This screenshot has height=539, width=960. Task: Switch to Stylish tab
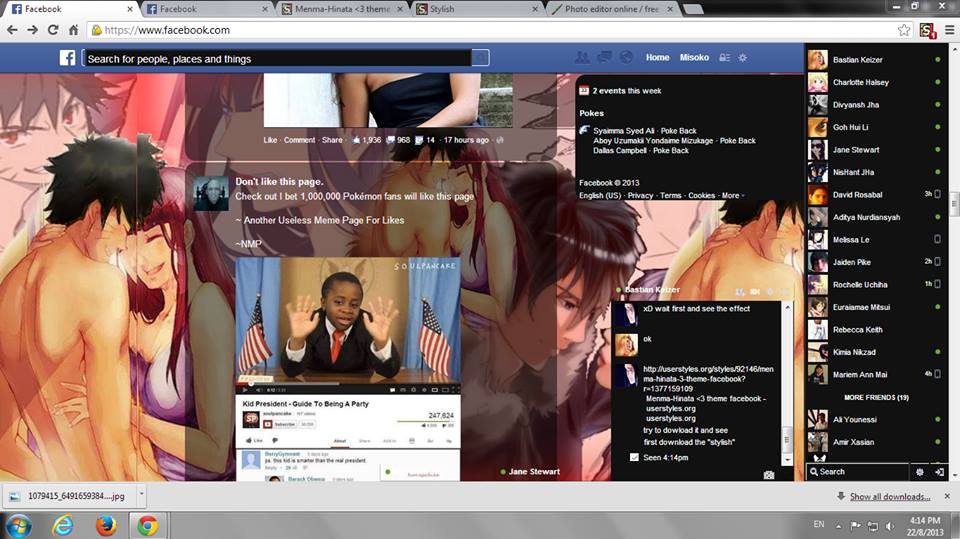[x=476, y=9]
